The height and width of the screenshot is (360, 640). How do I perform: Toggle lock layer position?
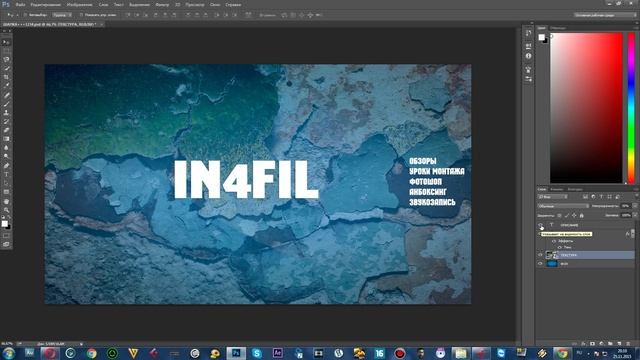pos(574,216)
